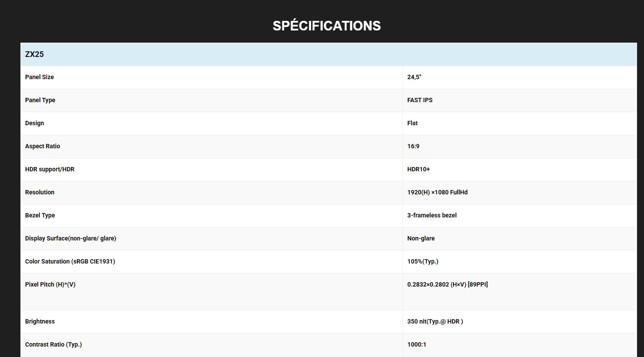Click the Panel Size label
This screenshot has height=357, width=644.
point(40,77)
